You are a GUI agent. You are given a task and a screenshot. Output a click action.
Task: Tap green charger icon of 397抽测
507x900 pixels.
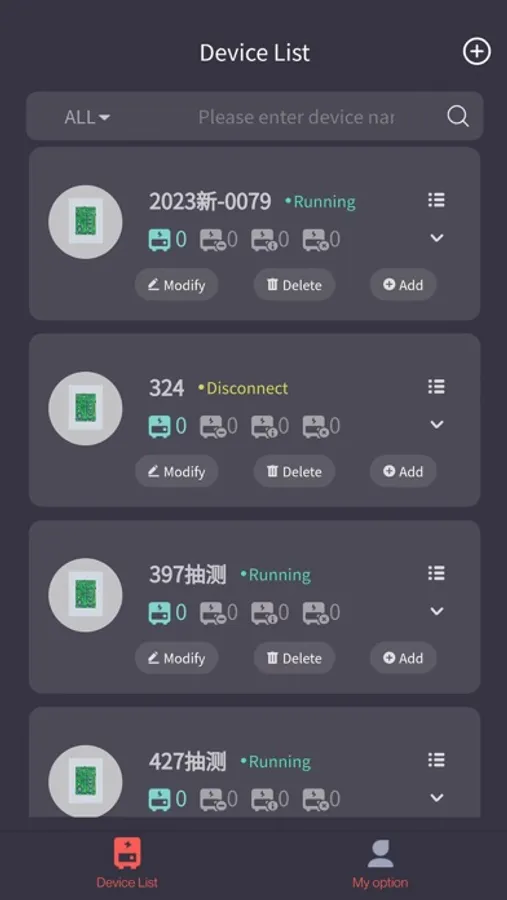160,613
